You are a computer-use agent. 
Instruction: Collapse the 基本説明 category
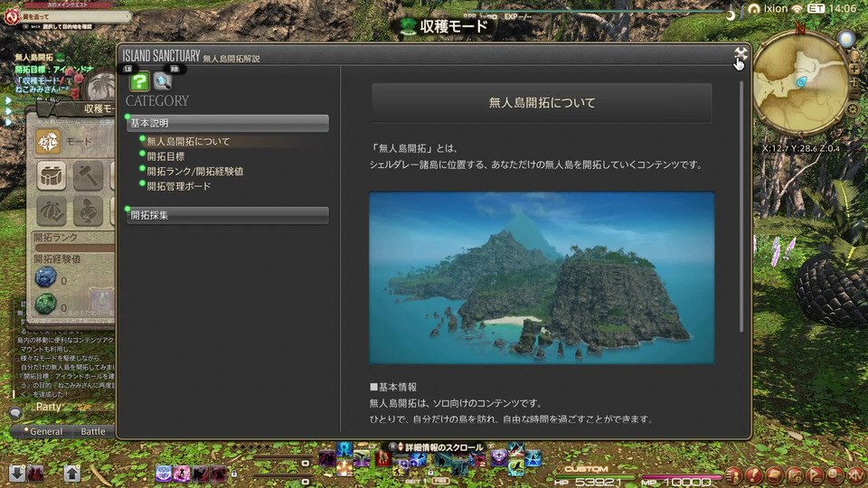click(227, 123)
